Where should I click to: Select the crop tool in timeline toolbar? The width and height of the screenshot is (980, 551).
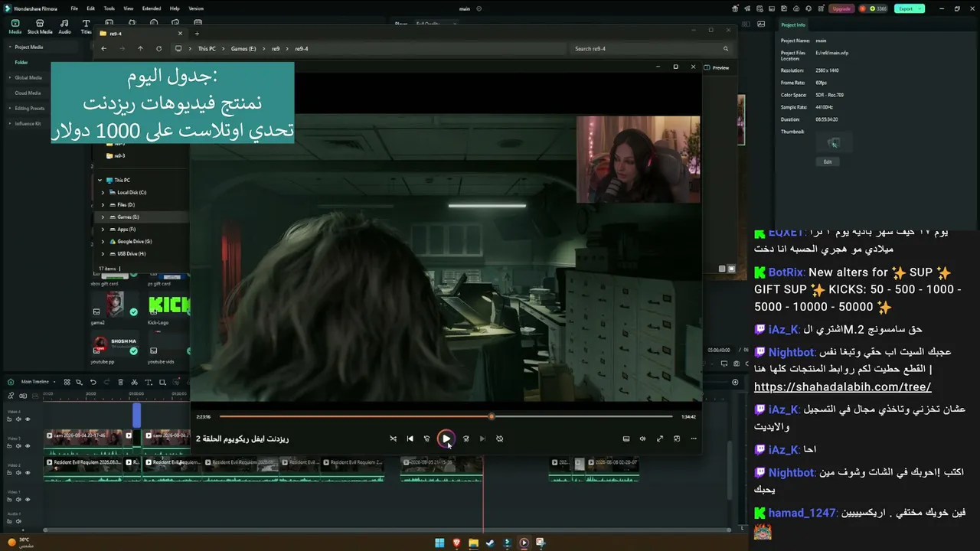pyautogui.click(x=162, y=382)
